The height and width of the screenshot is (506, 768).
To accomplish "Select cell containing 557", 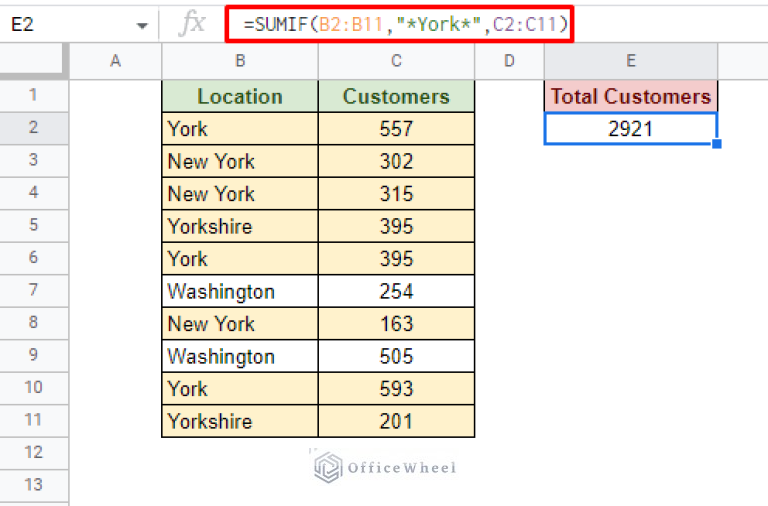I will [396, 129].
